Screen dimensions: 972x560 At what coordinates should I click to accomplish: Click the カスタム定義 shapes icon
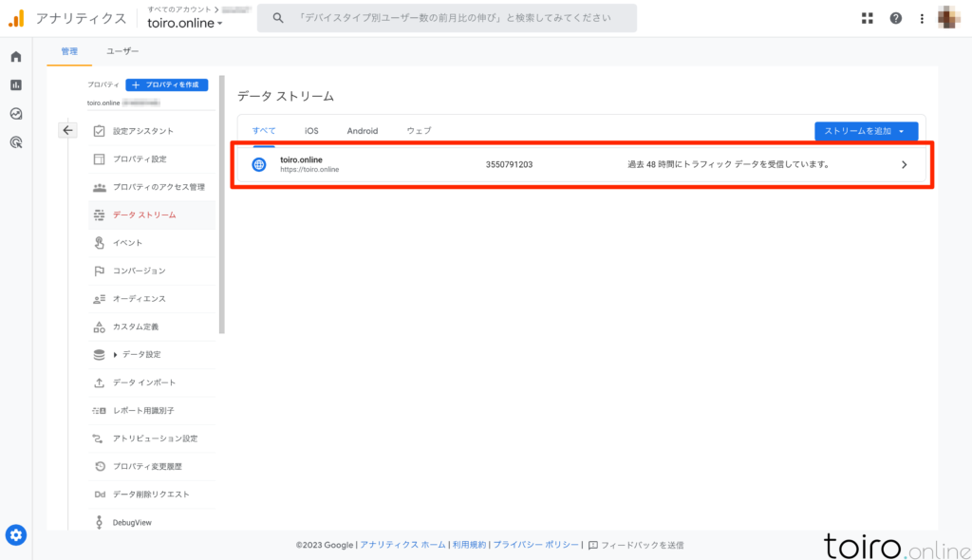click(x=99, y=327)
